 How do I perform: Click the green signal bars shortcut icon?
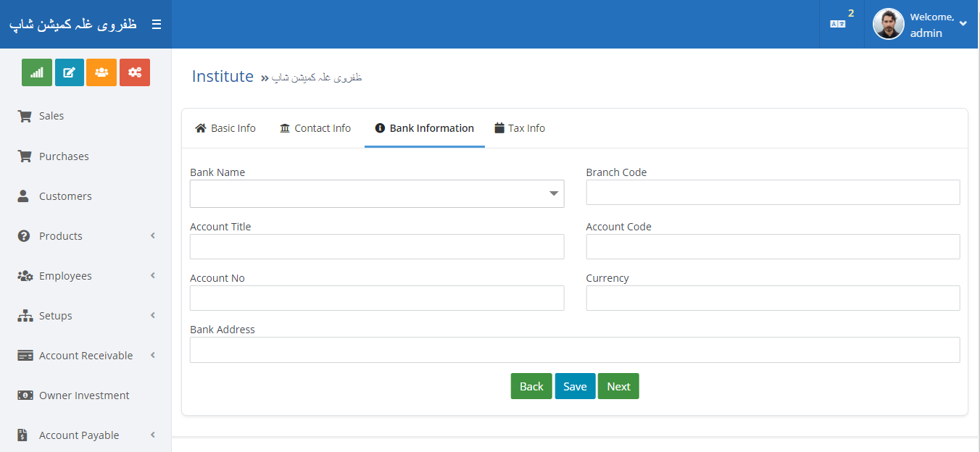[x=37, y=72]
